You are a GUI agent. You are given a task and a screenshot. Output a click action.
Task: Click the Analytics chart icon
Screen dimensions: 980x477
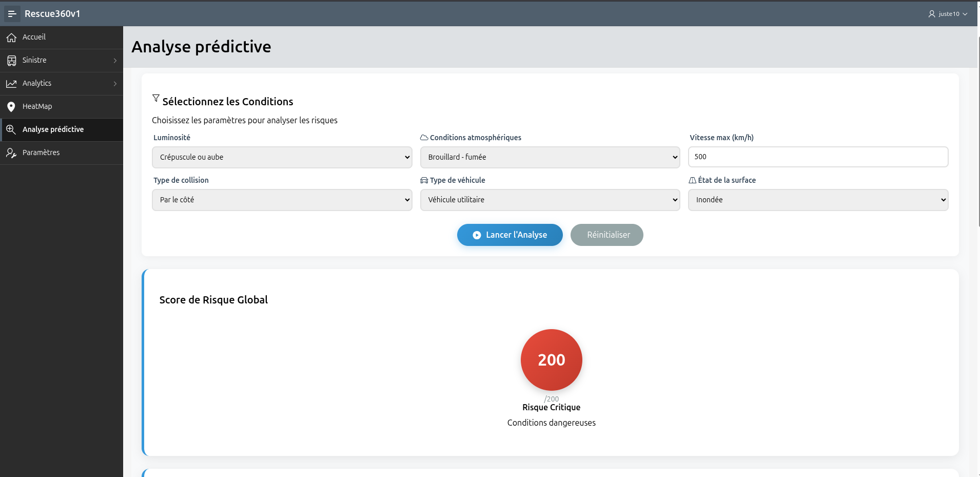(x=11, y=84)
